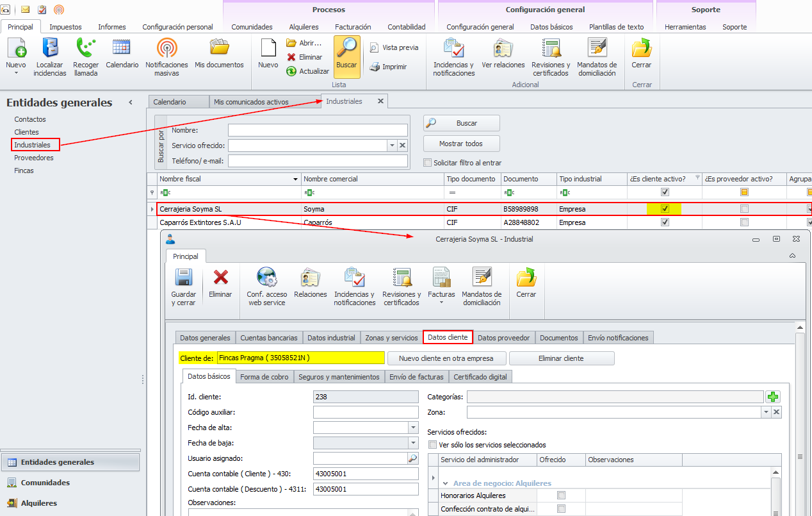This screenshot has width=812, height=516.
Task: Open Mis documentos folder icon
Action: 220,54
